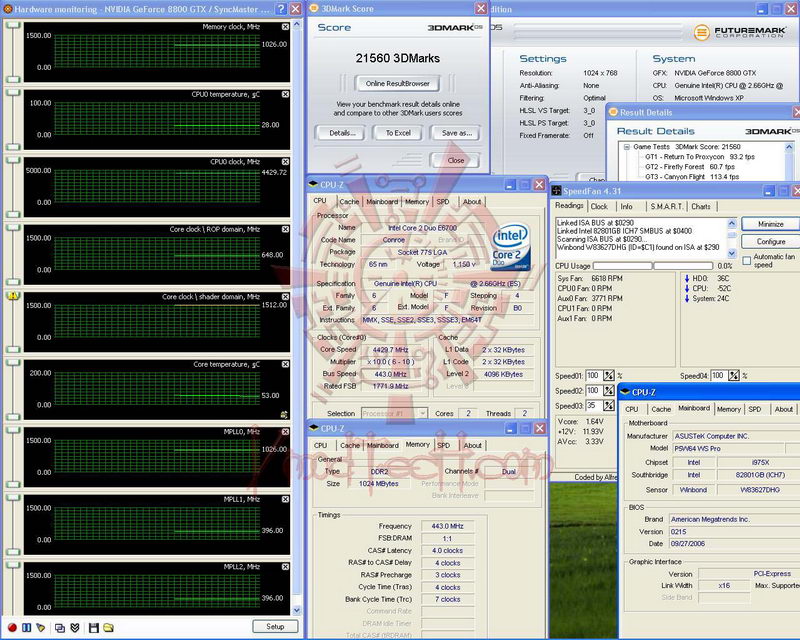
Task: Collapse the Game Tests tree node
Action: tap(625, 146)
